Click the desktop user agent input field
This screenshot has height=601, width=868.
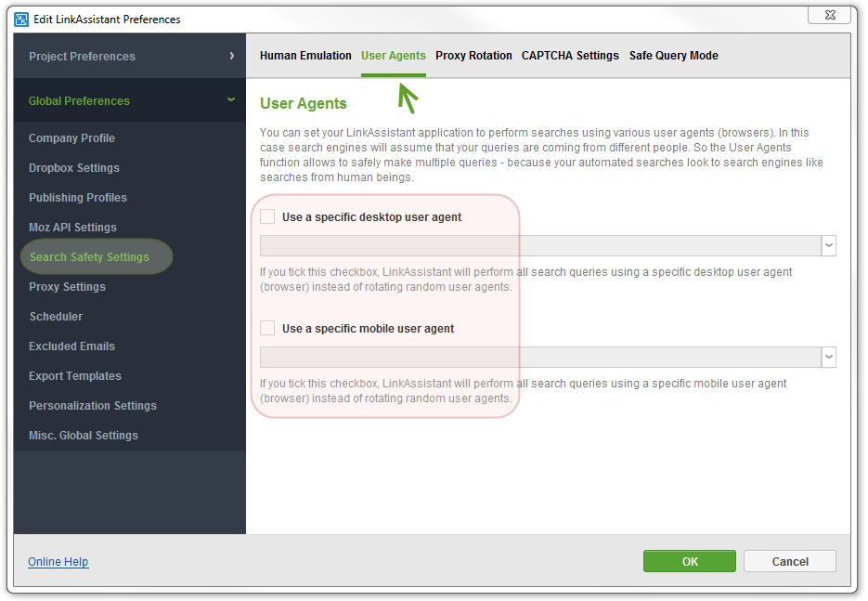tap(541, 245)
